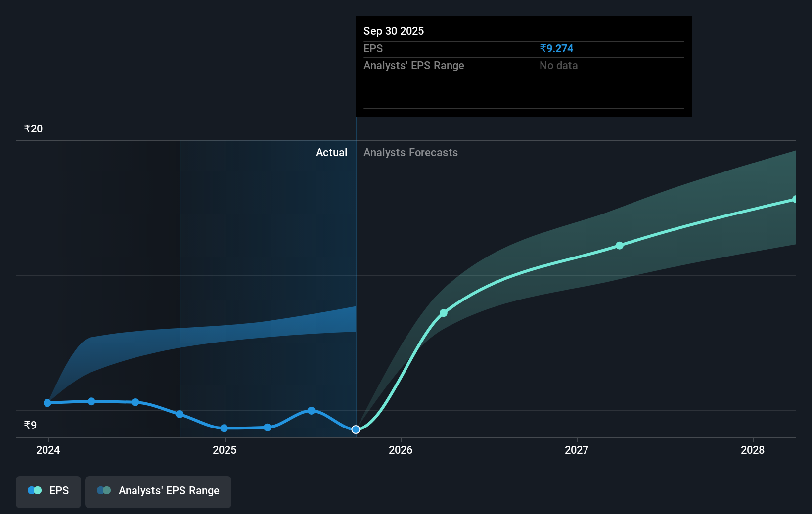This screenshot has height=514, width=812.
Task: Click the Sep 30 2025 tooltip header
Action: pyautogui.click(x=393, y=31)
